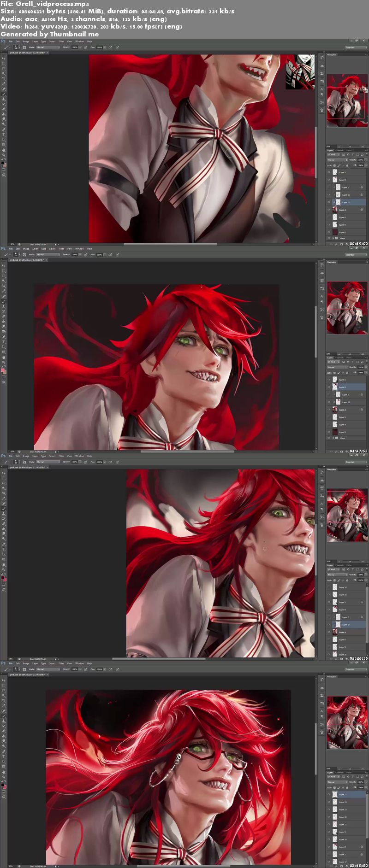Click Navigator zoom-in mountains in the 00:49:00 frame

(x=363, y=147)
